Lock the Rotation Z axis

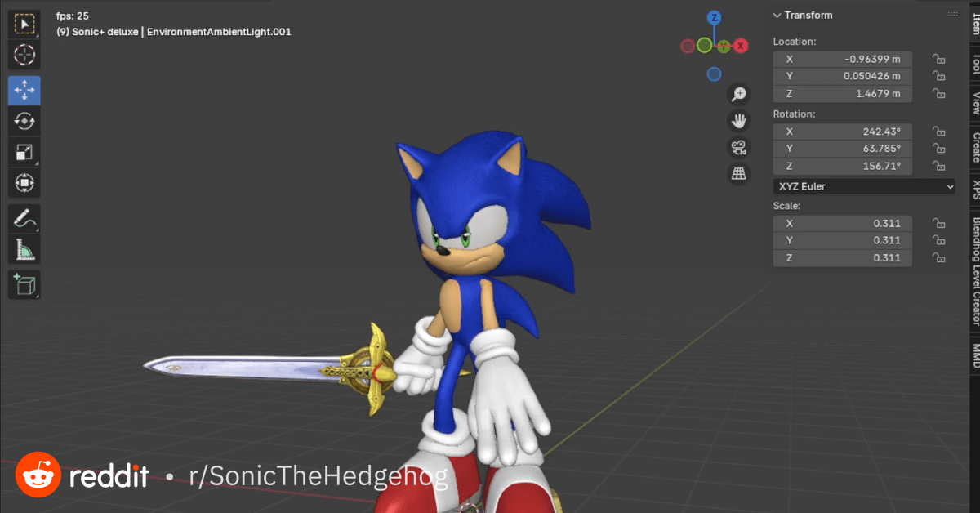939,167
